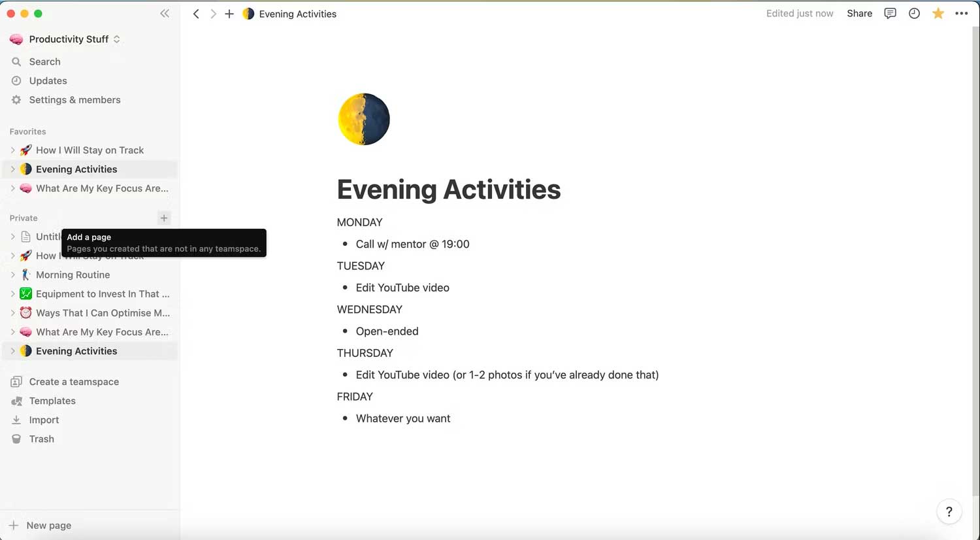Expand Private Evening Activities page
980x540 pixels.
[x=12, y=351]
